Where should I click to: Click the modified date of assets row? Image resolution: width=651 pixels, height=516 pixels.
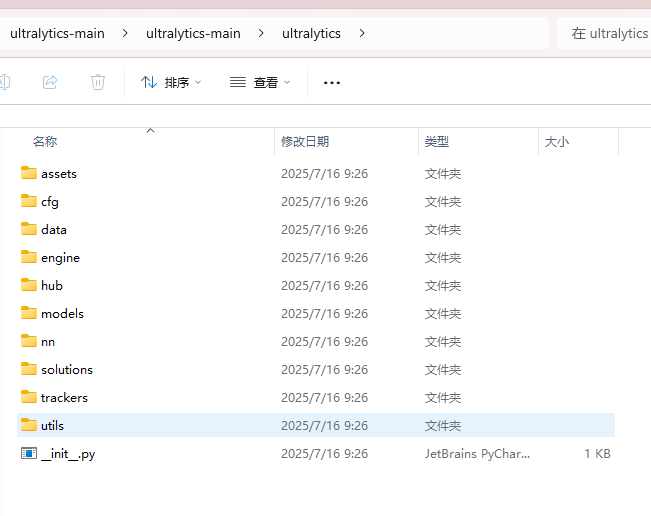coord(324,174)
